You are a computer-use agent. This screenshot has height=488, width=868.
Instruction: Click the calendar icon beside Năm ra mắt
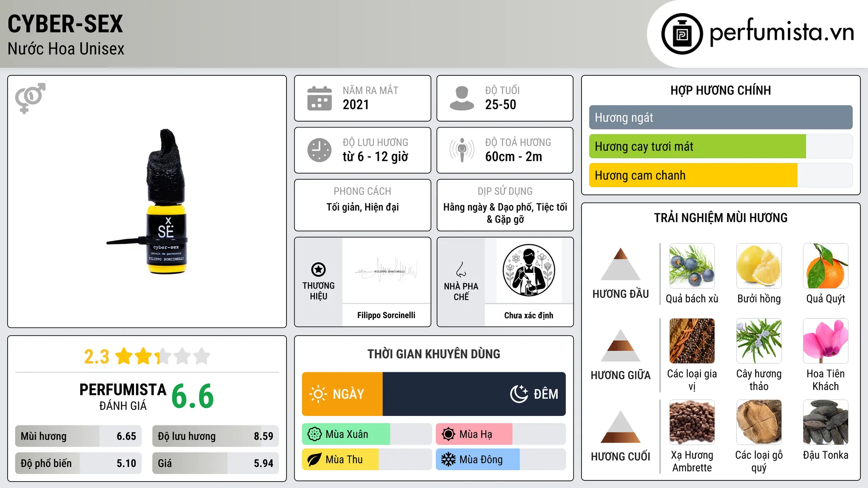[320, 98]
